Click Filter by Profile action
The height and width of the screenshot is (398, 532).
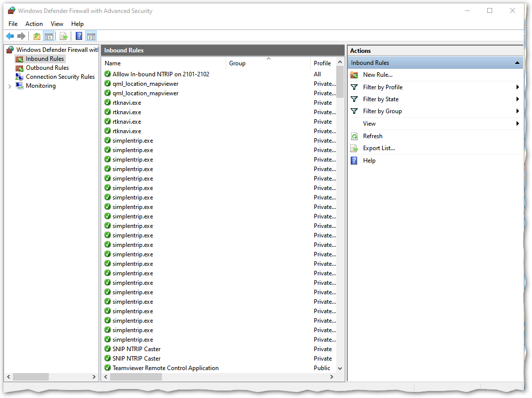(x=383, y=87)
